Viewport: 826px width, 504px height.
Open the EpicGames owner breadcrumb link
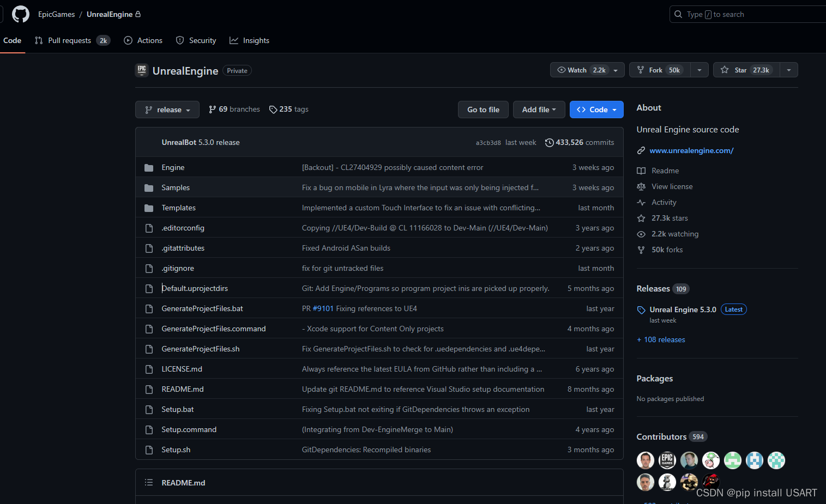tap(57, 14)
